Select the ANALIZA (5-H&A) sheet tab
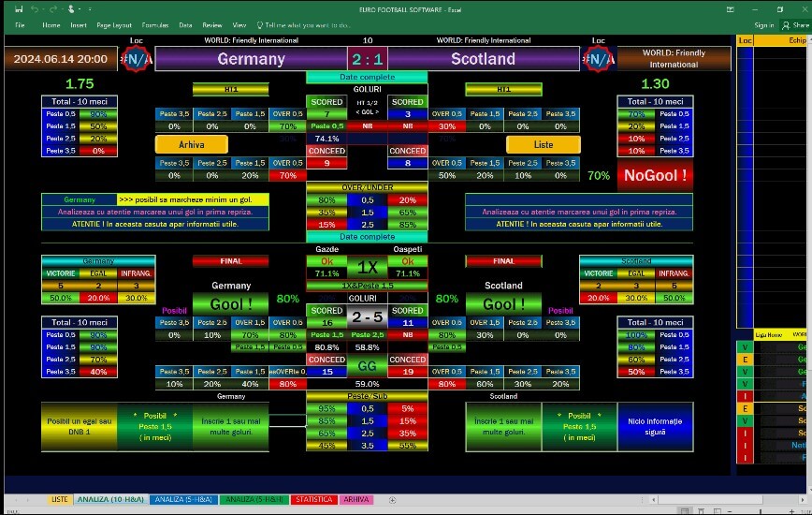 [183, 499]
